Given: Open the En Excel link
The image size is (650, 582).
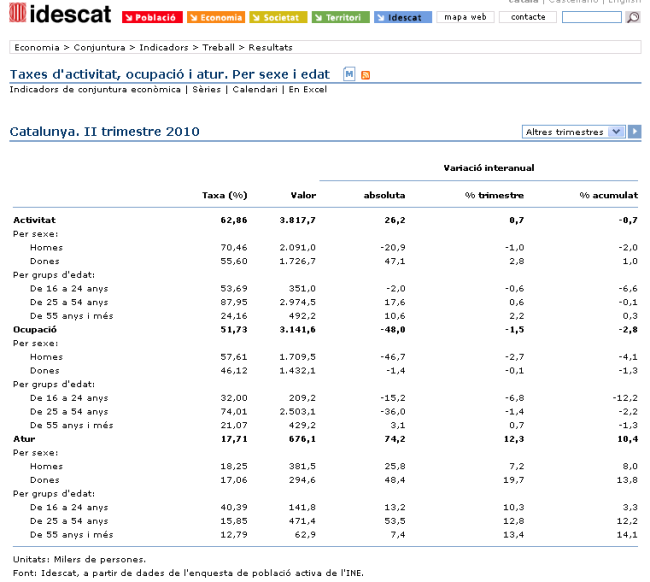Looking at the screenshot, I should tap(308, 90).
